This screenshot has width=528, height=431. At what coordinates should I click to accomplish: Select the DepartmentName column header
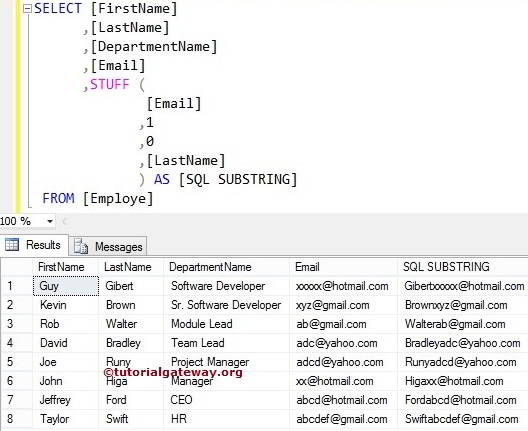pyautogui.click(x=227, y=267)
